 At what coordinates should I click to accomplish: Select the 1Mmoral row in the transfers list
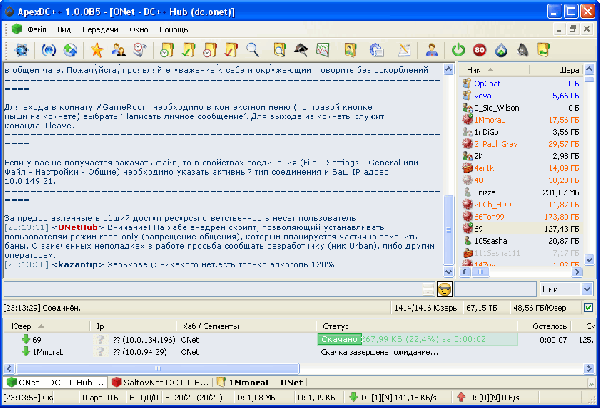coord(300,352)
